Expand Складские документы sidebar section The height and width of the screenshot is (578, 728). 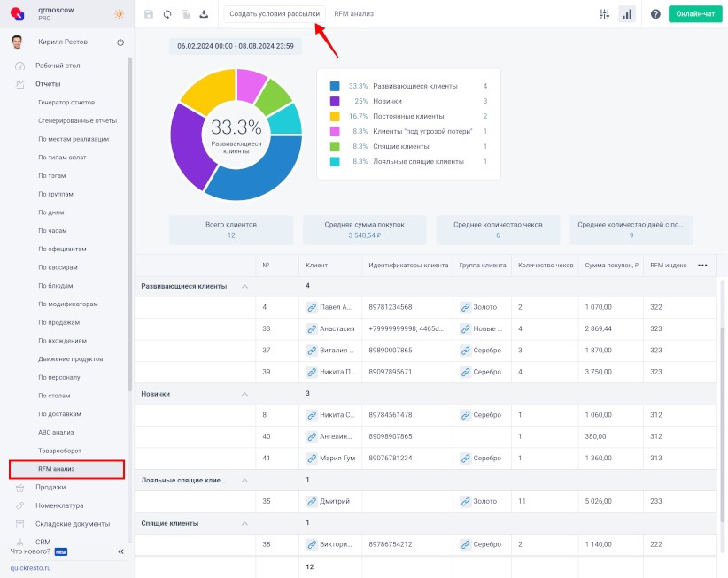(x=73, y=524)
